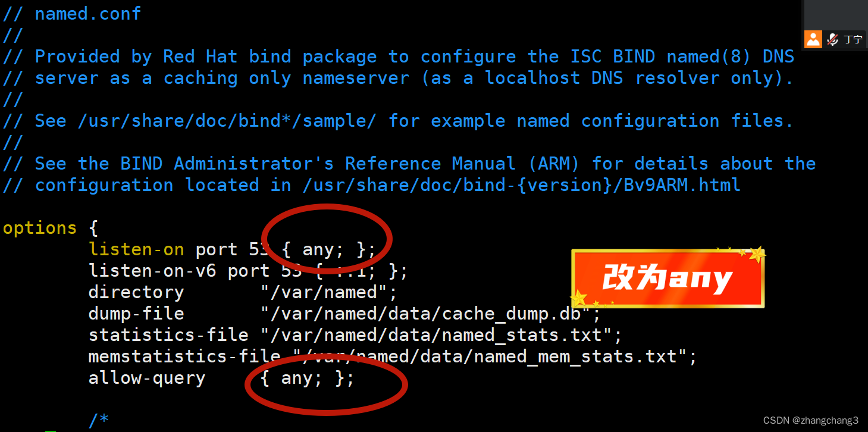
Task: Click the 'allow-query' setting name
Action: point(147,378)
